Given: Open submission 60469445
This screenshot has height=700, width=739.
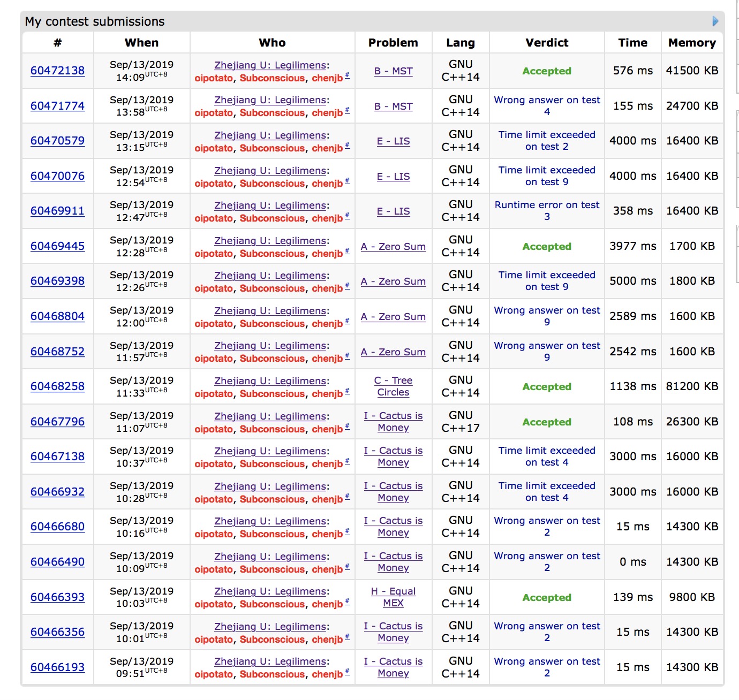Looking at the screenshot, I should coord(57,246).
